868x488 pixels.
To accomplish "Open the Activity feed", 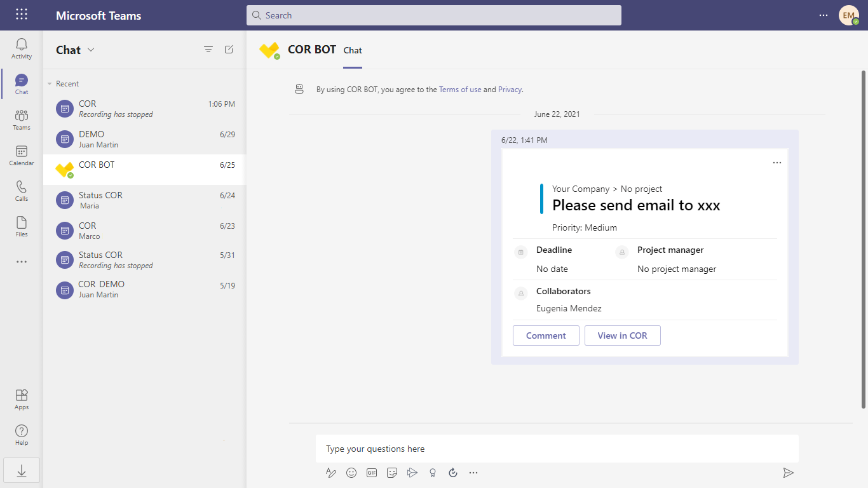I will point(22,48).
